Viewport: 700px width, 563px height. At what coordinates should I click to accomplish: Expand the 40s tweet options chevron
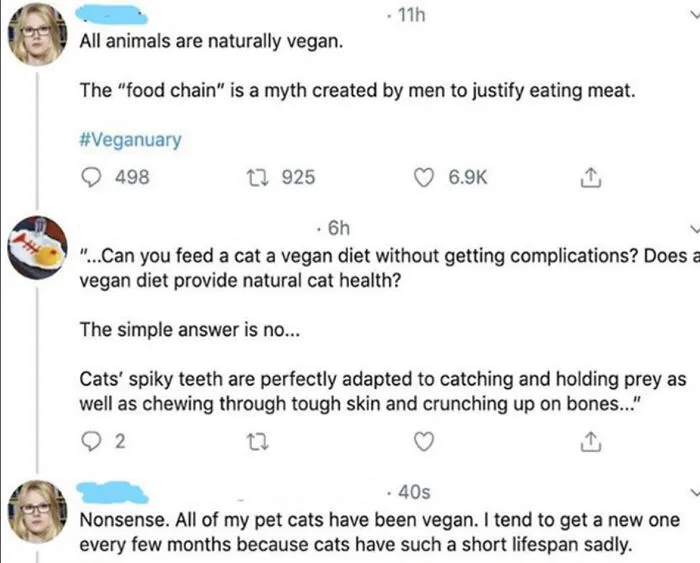click(694, 492)
